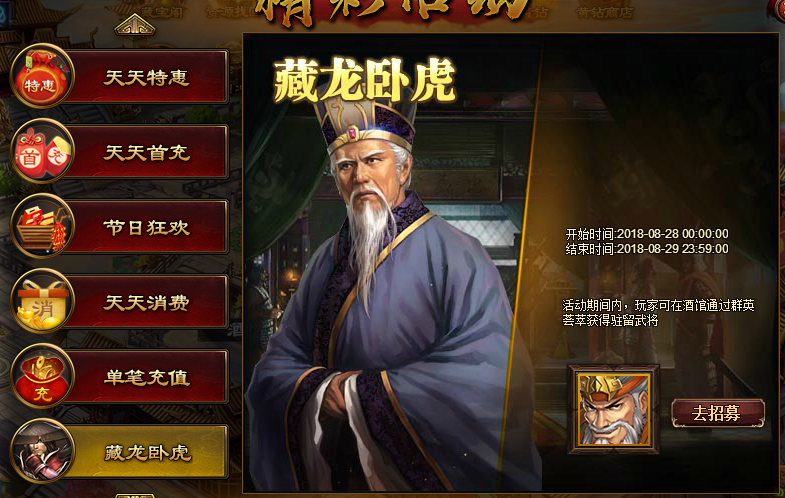Open the 天天首充 activity tab
This screenshot has width=785, height=498.
tap(147, 152)
